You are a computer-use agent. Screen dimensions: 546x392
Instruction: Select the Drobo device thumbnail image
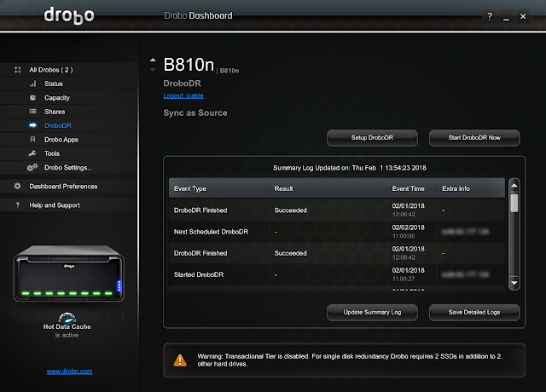pyautogui.click(x=68, y=274)
